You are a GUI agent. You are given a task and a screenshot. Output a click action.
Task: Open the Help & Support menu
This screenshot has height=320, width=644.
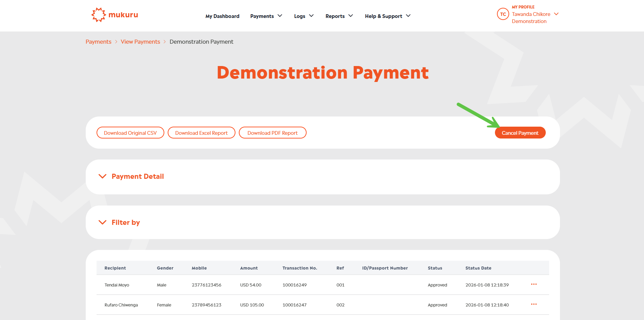coord(387,16)
